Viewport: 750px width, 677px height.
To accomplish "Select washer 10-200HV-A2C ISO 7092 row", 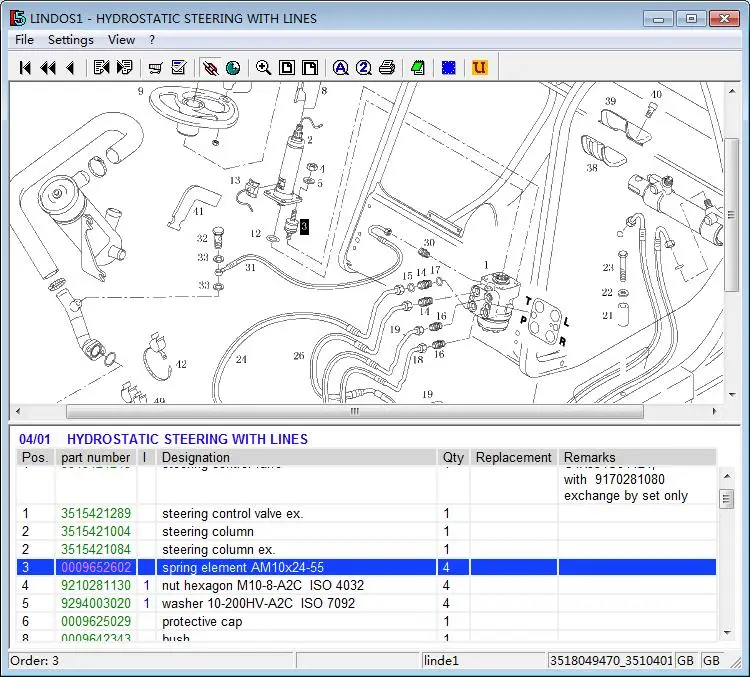I will pyautogui.click(x=366, y=603).
